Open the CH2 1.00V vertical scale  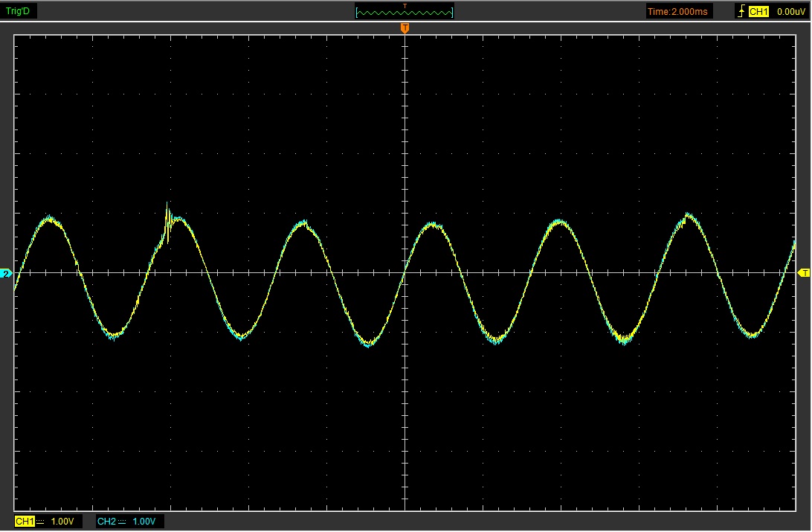tap(144, 522)
